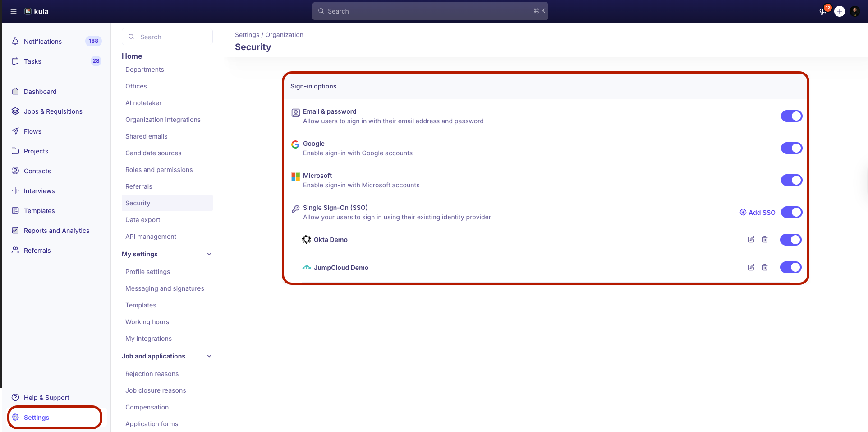This screenshot has width=868, height=432.
Task: Toggle Single Sign-On (SSO) off
Action: pos(792,212)
